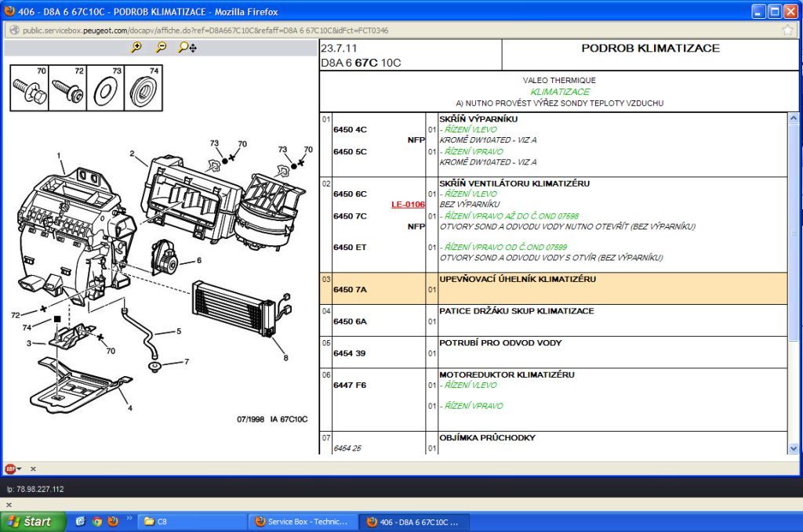Open the LE-0106 link
This screenshot has height=532, width=803.
pyautogui.click(x=408, y=204)
